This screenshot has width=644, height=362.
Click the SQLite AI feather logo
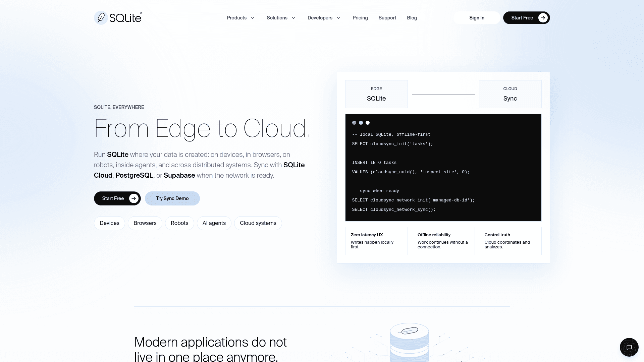tap(119, 18)
